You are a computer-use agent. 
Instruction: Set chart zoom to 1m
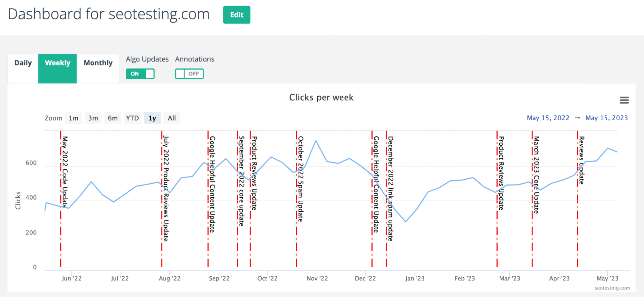pyautogui.click(x=73, y=118)
